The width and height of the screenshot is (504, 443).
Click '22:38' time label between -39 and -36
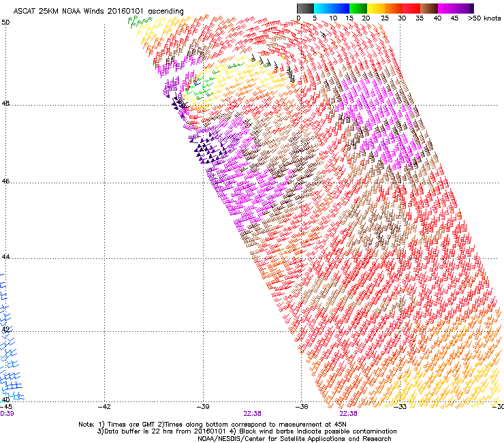(x=252, y=414)
